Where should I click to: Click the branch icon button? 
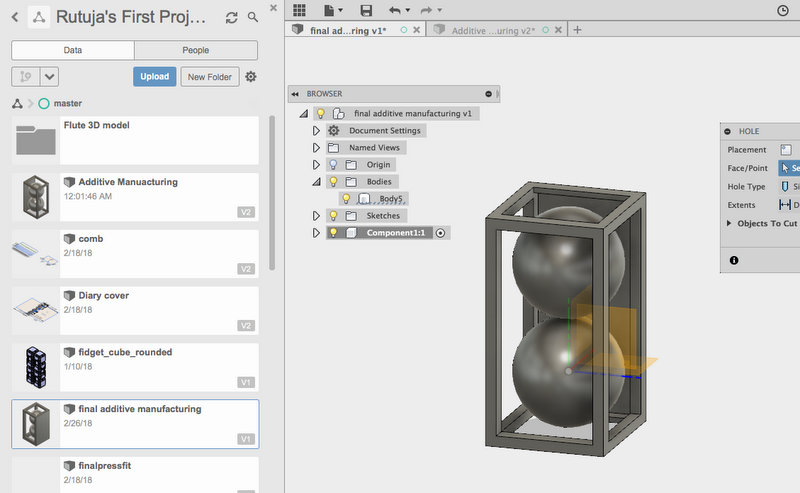pos(26,77)
